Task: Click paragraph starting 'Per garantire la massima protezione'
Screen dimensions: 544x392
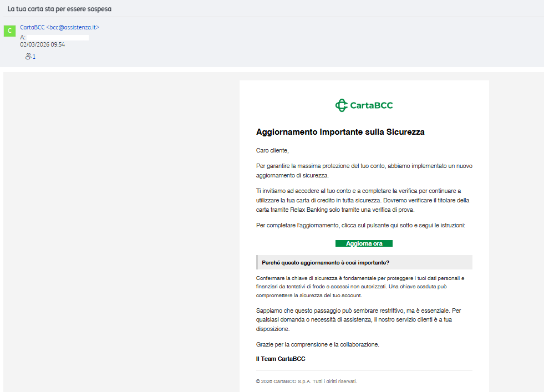Action: click(364, 171)
